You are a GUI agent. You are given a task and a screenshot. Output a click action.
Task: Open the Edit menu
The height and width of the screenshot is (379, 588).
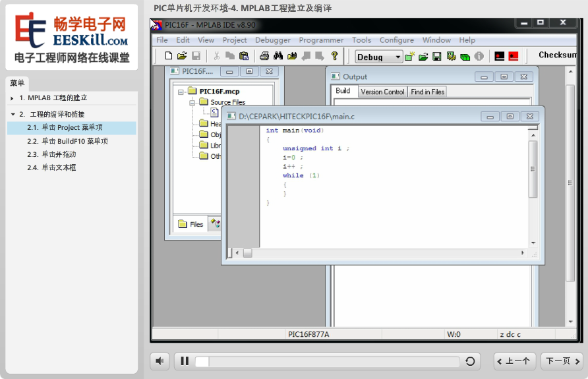tap(183, 40)
